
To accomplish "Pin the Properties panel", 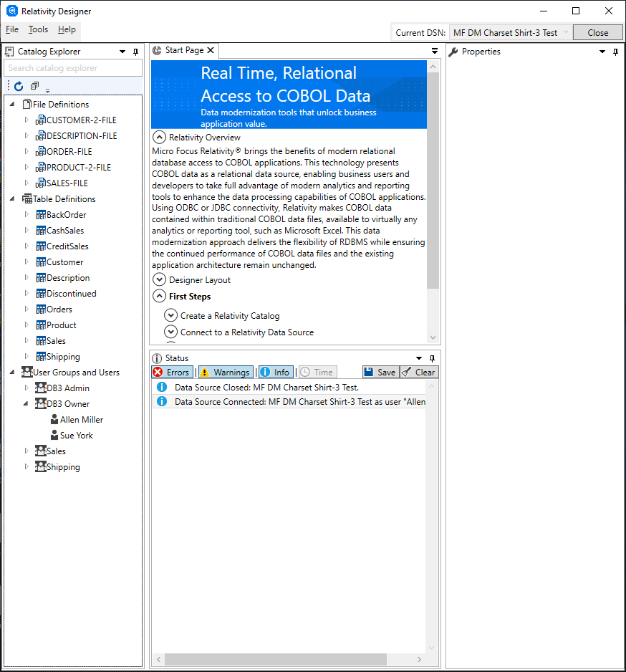I will tap(616, 52).
